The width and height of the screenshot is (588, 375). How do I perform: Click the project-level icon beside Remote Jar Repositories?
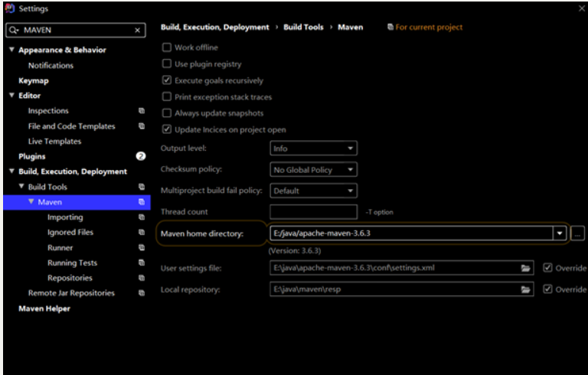[x=142, y=293]
